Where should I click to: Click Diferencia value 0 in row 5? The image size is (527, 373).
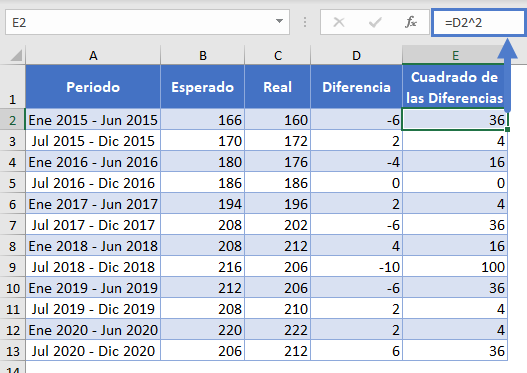[356, 182]
